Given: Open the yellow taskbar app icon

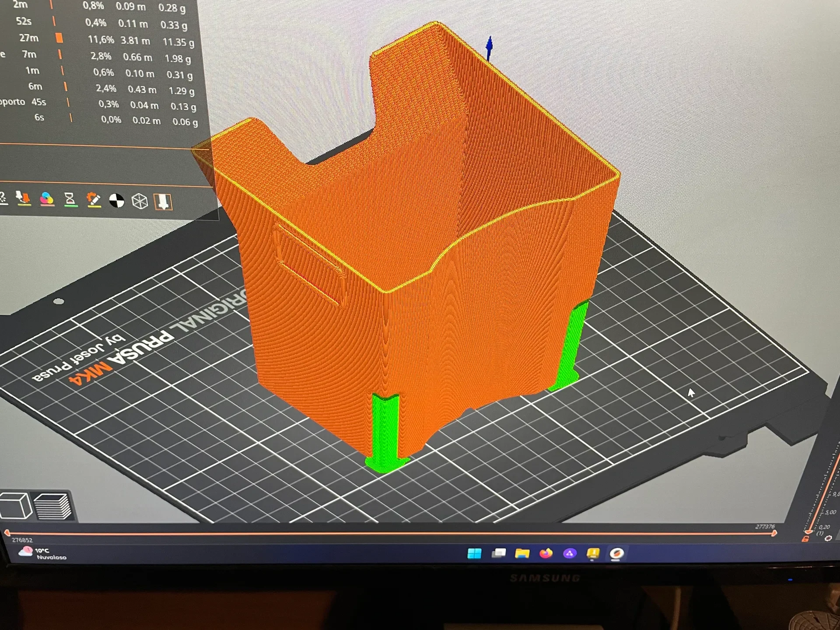Looking at the screenshot, I should click(593, 554).
